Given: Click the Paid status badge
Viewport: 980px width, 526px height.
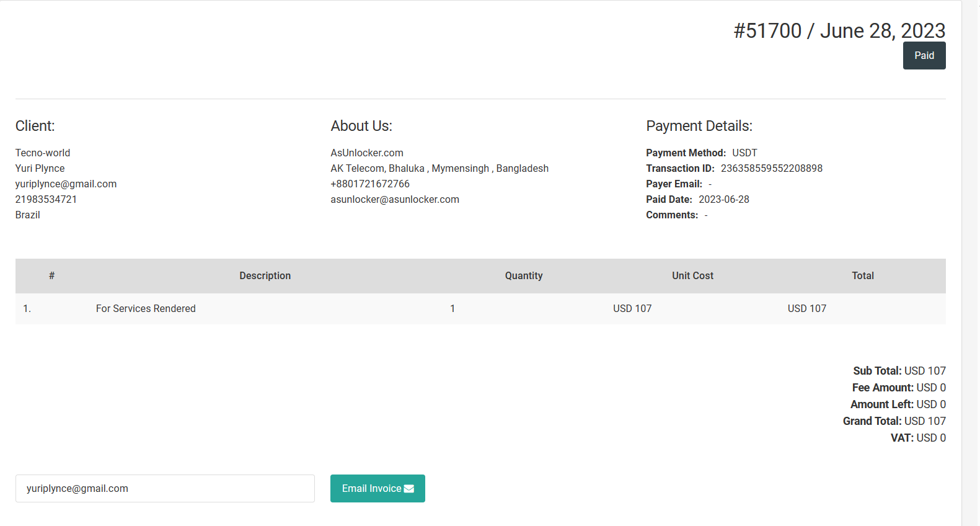Looking at the screenshot, I should point(924,55).
